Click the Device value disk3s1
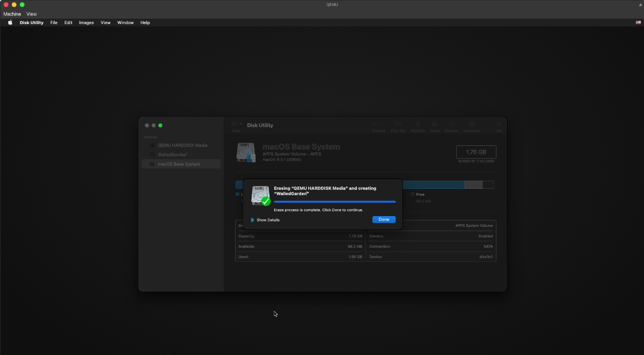The width and height of the screenshot is (644, 355). click(x=486, y=257)
